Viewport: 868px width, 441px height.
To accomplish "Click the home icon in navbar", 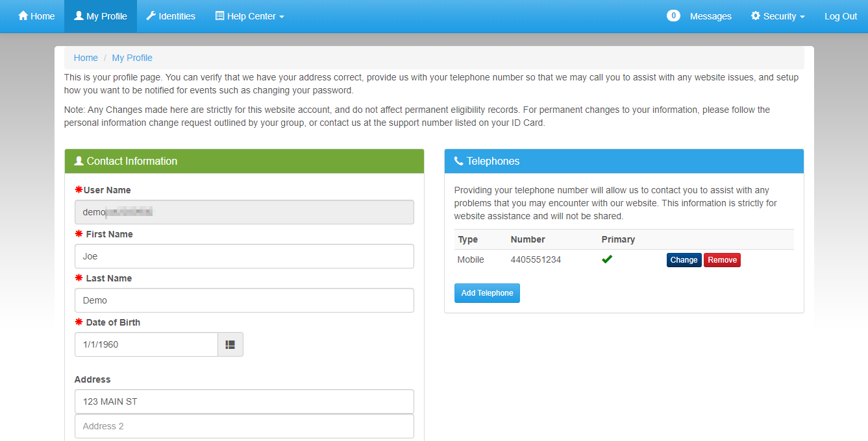I will (23, 16).
